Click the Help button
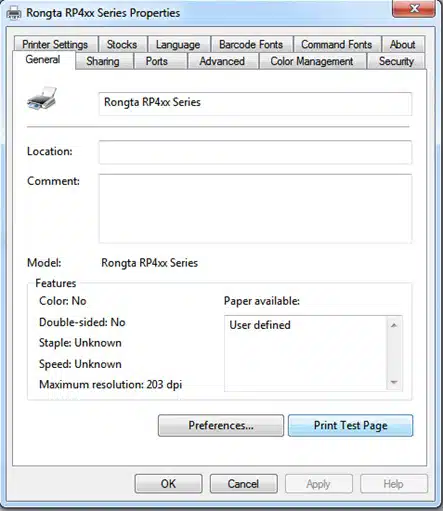443x511 pixels. pos(394,484)
